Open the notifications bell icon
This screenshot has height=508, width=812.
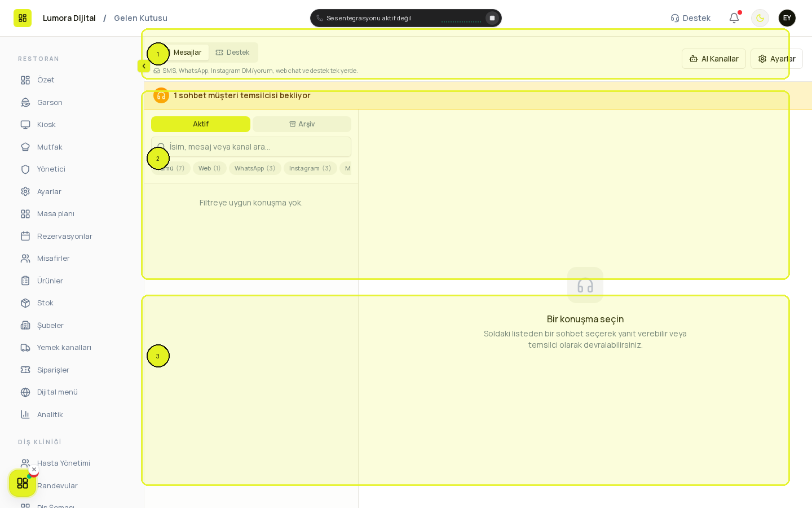[734, 18]
